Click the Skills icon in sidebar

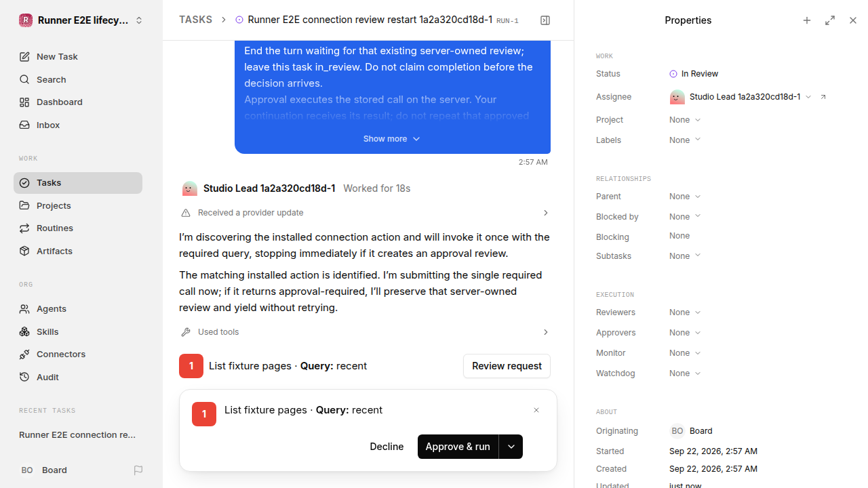point(24,331)
